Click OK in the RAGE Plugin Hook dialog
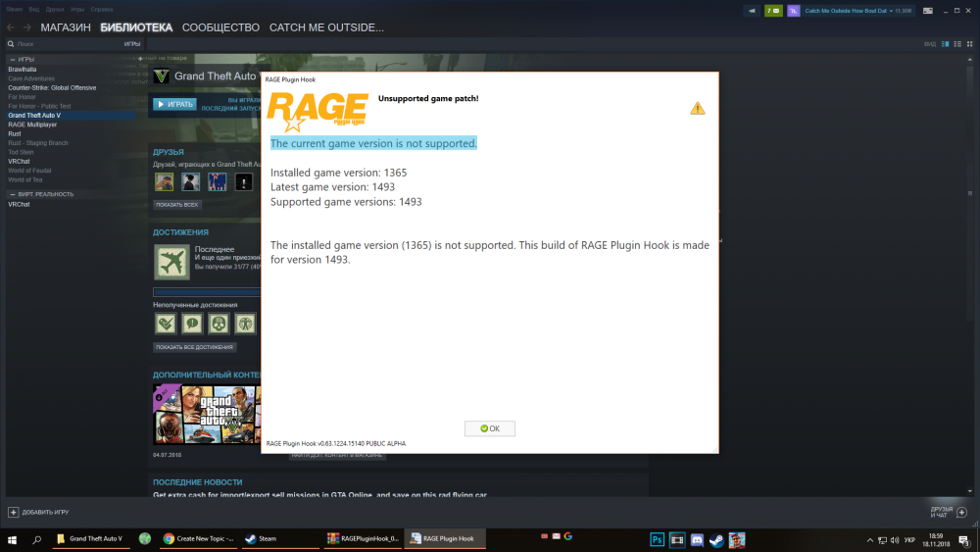The height and width of the screenshot is (552, 980). pyautogui.click(x=489, y=428)
